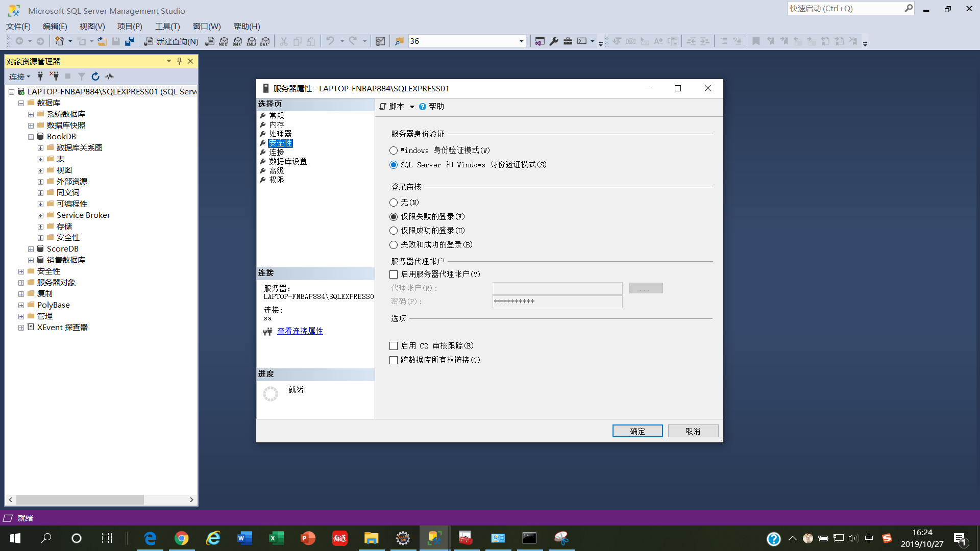The width and height of the screenshot is (980, 551).
Task: Click the 取消 button
Action: point(693,431)
